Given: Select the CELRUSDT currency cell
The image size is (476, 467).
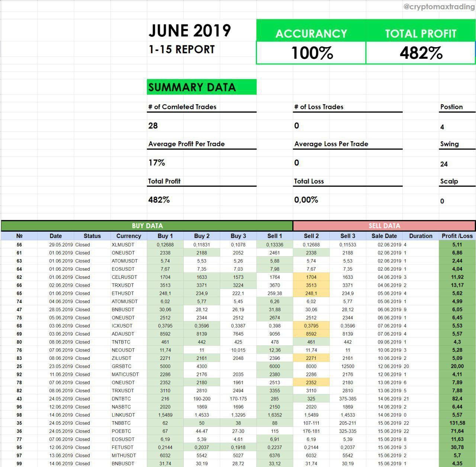Looking at the screenshot, I should point(129,277).
